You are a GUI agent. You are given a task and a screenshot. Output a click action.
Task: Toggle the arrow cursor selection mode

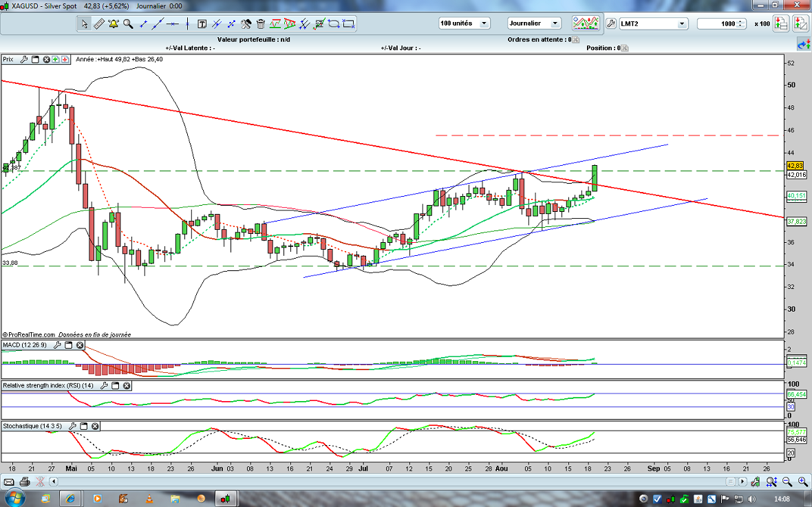point(85,23)
